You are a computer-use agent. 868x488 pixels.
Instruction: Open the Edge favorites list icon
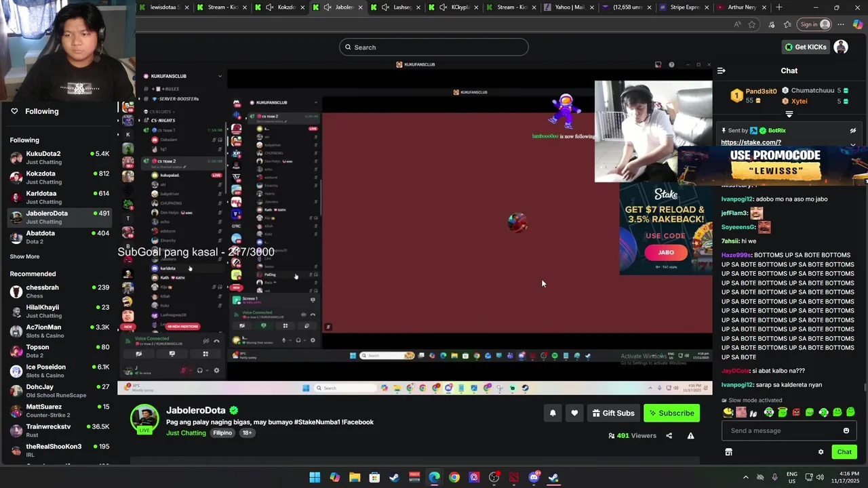pyautogui.click(x=787, y=24)
